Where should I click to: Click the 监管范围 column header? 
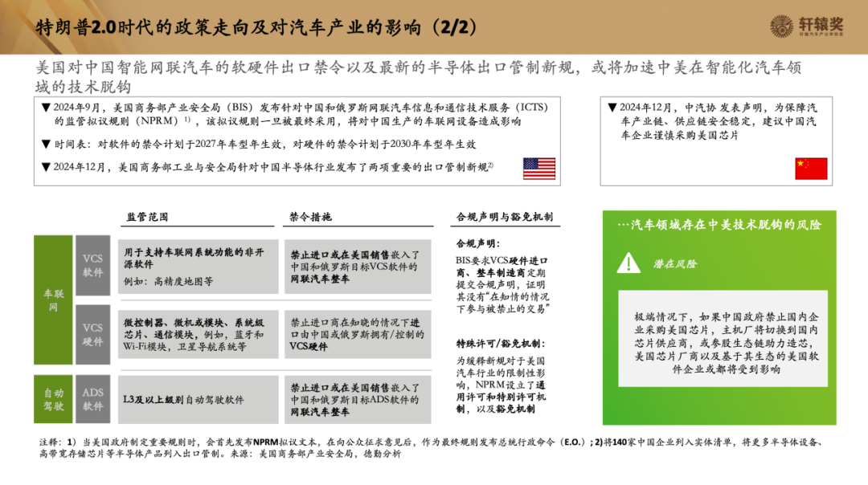tap(148, 217)
